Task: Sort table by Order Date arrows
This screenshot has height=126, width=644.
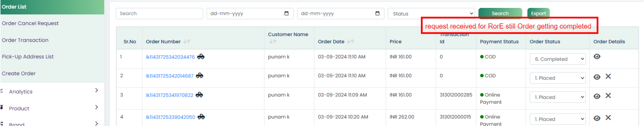Action: point(350,41)
